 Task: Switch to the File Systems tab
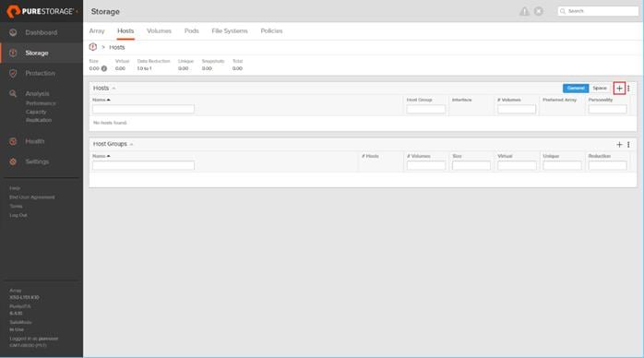coord(230,30)
